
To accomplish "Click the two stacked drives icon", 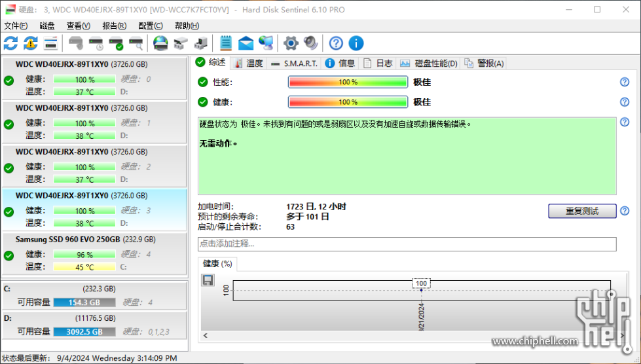I will click(x=181, y=43).
